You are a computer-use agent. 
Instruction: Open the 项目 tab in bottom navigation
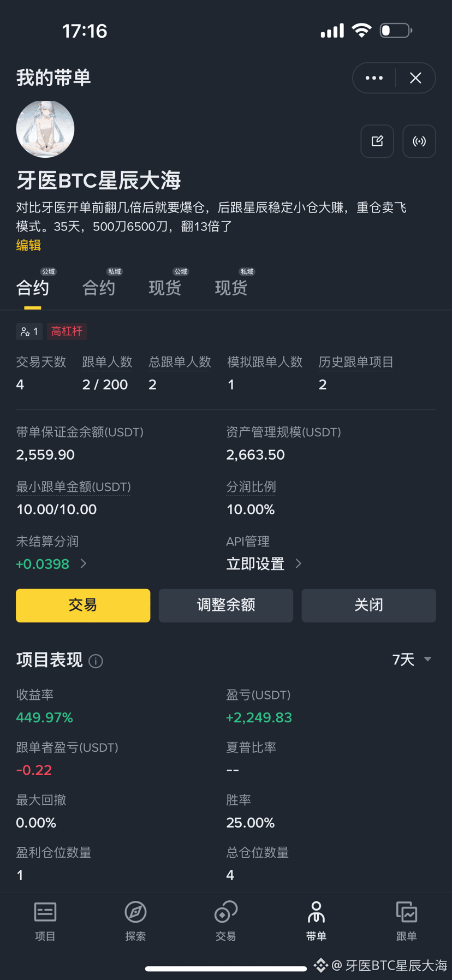point(45,922)
